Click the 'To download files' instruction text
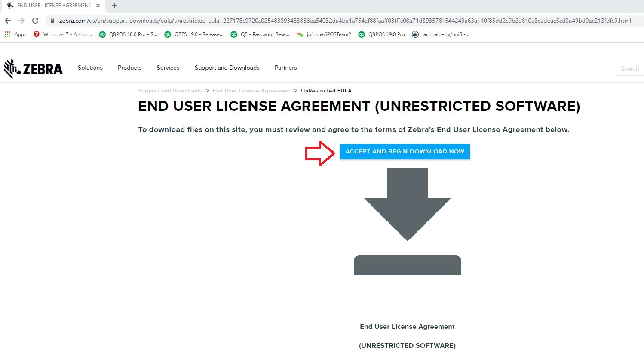This screenshot has height=359, width=644. tap(354, 129)
